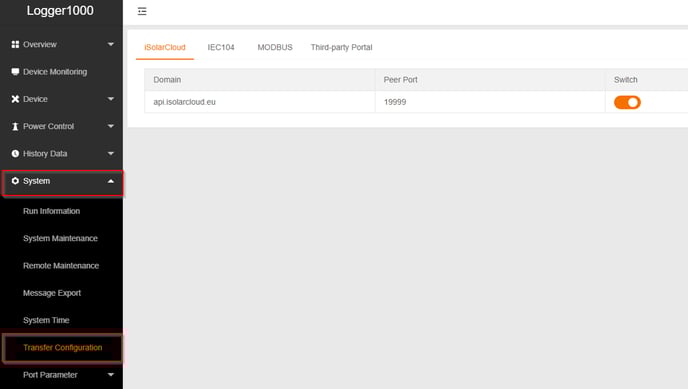Open the MODBUS tab
This screenshot has width=688, height=389.
pyautogui.click(x=275, y=47)
